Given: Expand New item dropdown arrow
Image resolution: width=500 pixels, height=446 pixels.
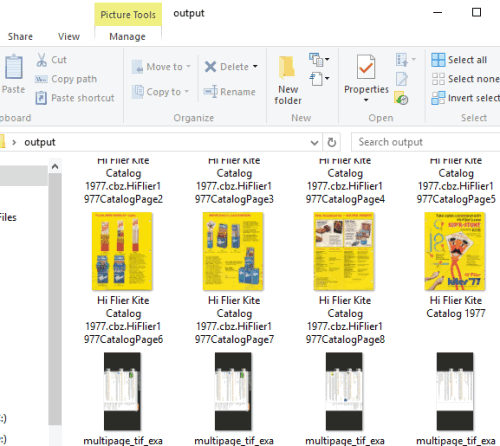Looking at the screenshot, I should [327, 60].
